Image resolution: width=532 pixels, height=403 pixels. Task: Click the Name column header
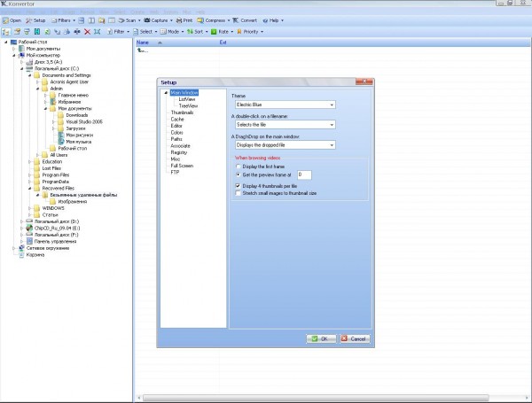[143, 43]
